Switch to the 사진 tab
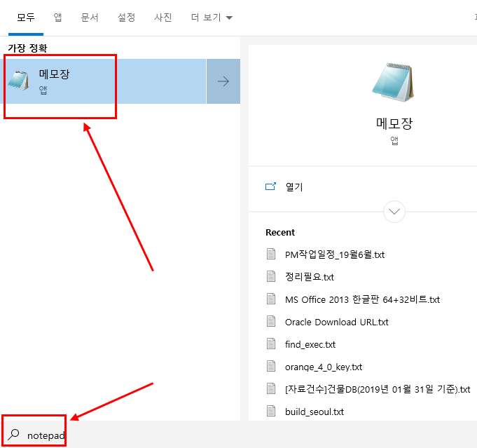The height and width of the screenshot is (448, 477). [163, 18]
